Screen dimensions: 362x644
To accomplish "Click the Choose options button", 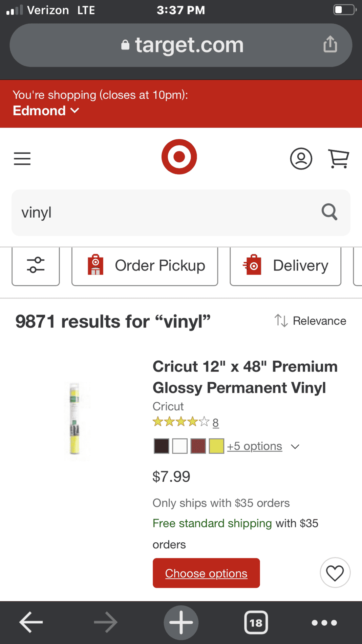I will [x=206, y=573].
